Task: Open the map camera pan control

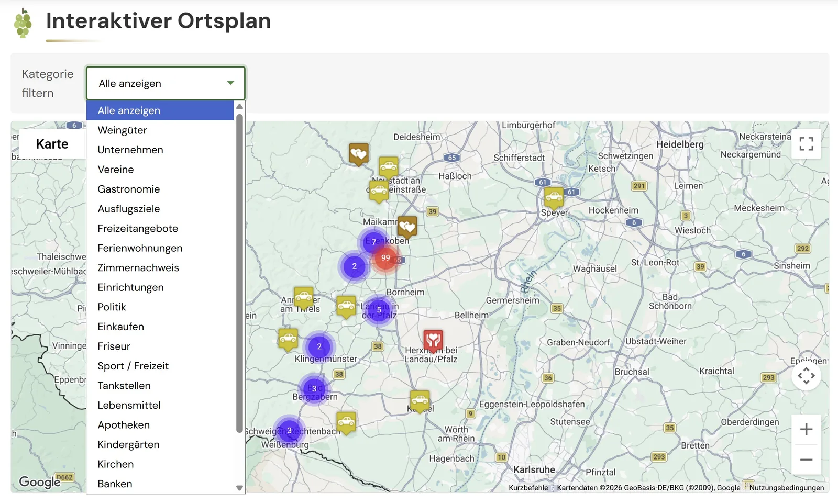Action: click(x=806, y=376)
